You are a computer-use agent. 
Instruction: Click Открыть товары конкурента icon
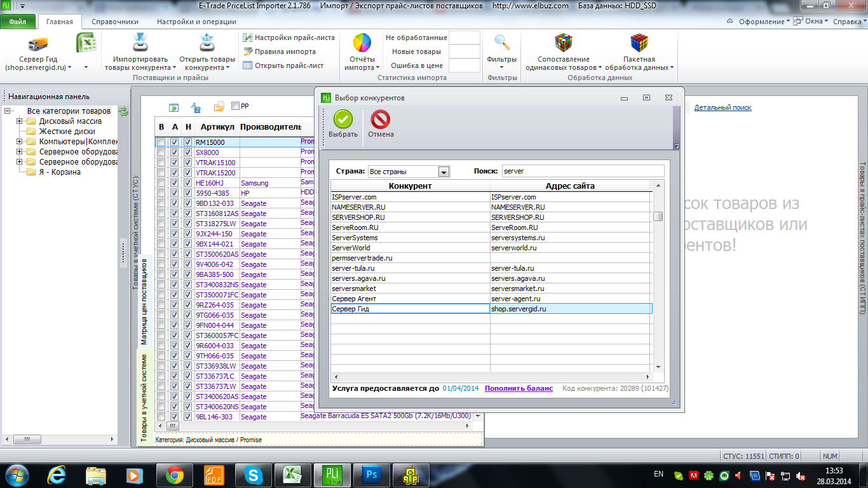coord(207,43)
